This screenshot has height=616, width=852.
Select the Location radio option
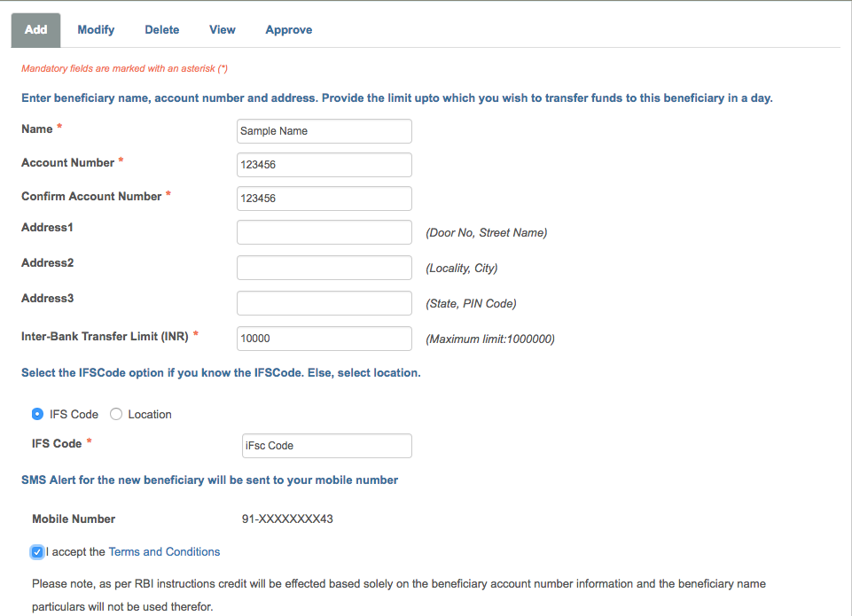click(x=116, y=414)
